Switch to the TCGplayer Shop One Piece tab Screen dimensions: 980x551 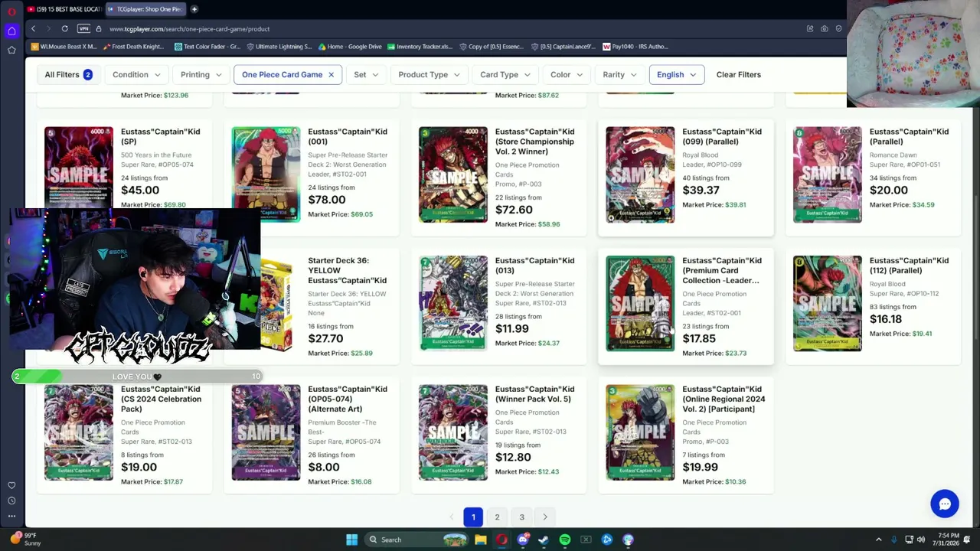(144, 9)
